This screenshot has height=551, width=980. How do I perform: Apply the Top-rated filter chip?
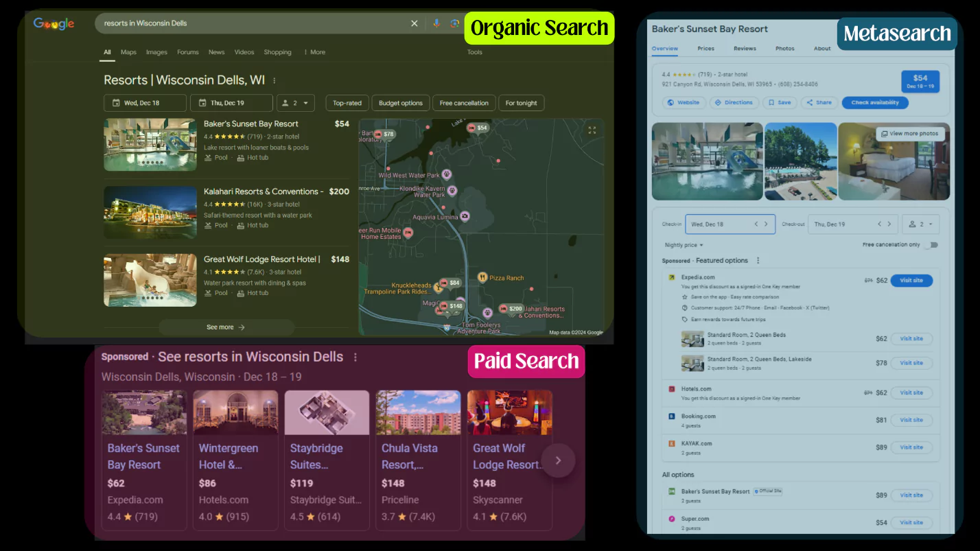pyautogui.click(x=347, y=103)
